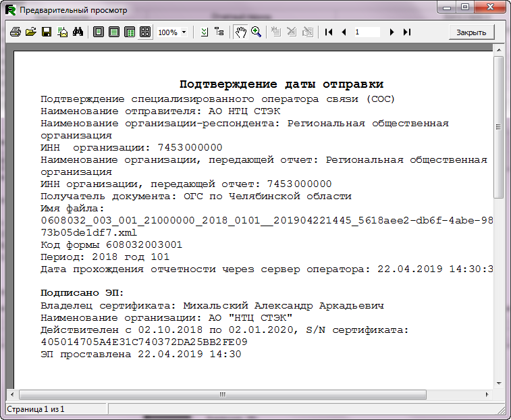This screenshot has height=420, width=511.
Task: Send the report by email icon
Action: (x=62, y=32)
